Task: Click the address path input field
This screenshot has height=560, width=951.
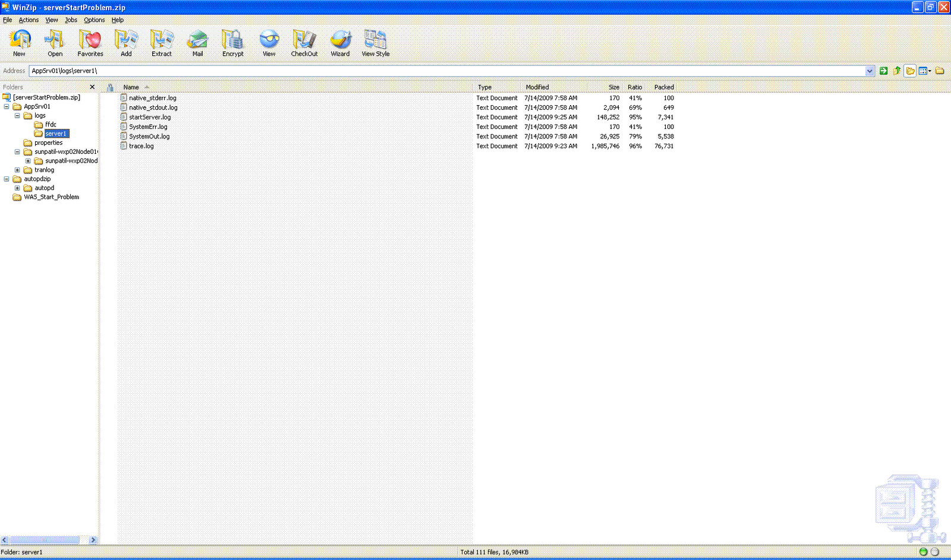Action: tap(447, 71)
